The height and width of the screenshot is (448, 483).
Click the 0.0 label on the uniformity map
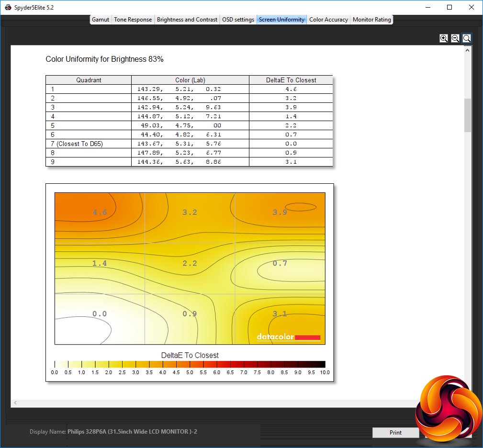pos(100,314)
